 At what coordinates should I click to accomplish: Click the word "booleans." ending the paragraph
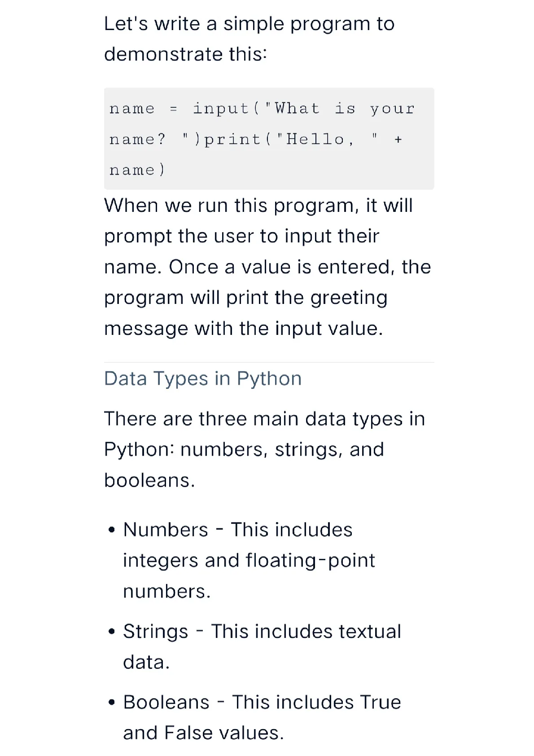150,480
